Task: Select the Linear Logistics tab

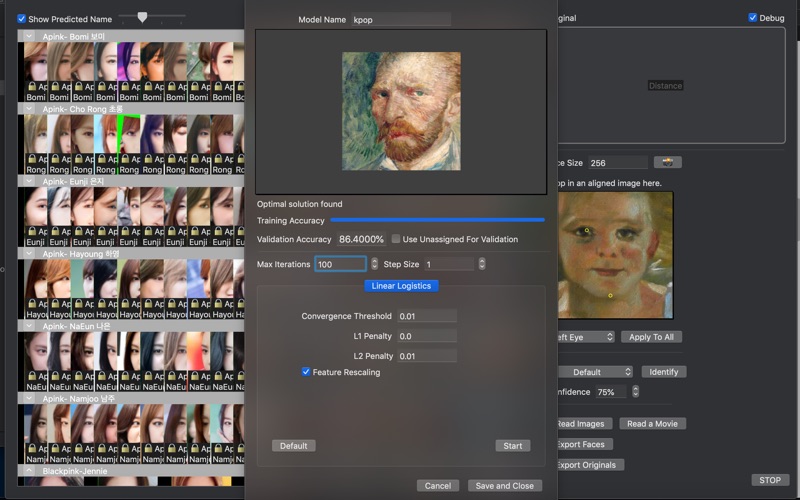Action: pyautogui.click(x=401, y=286)
